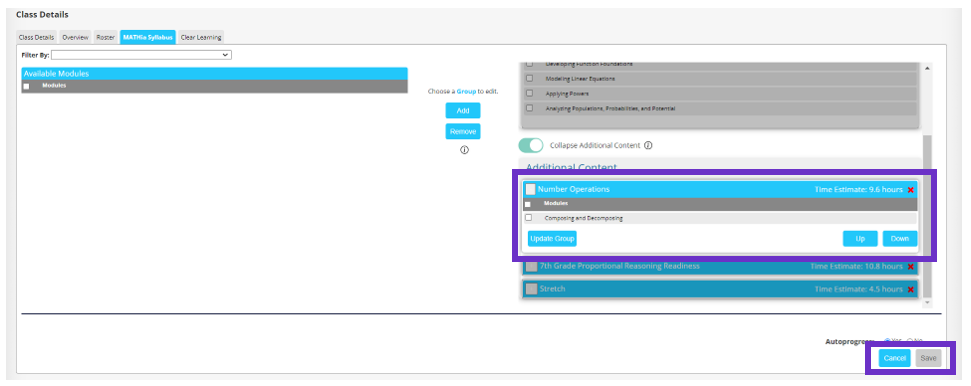The image size is (971, 386).
Task: Click the Add button
Action: tap(463, 111)
